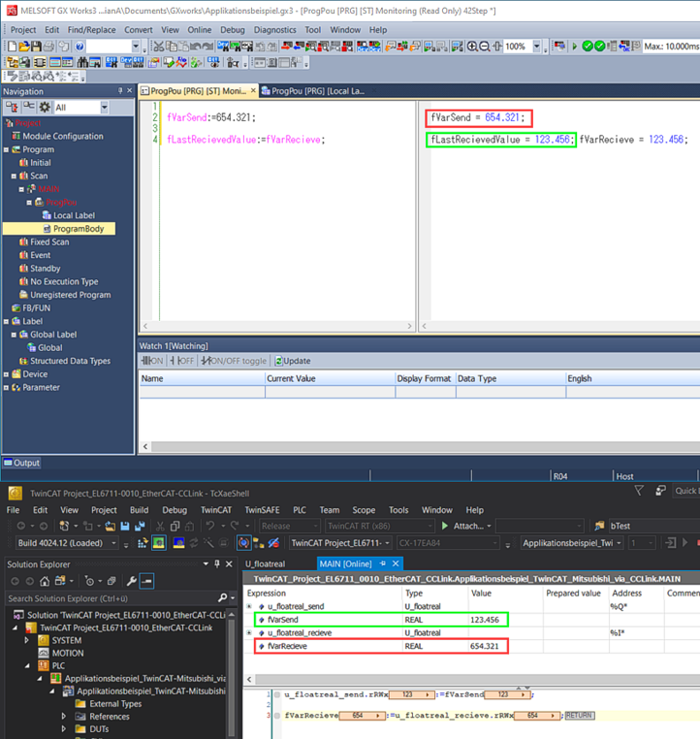Click the blue Help question mark icon

click(x=80, y=47)
